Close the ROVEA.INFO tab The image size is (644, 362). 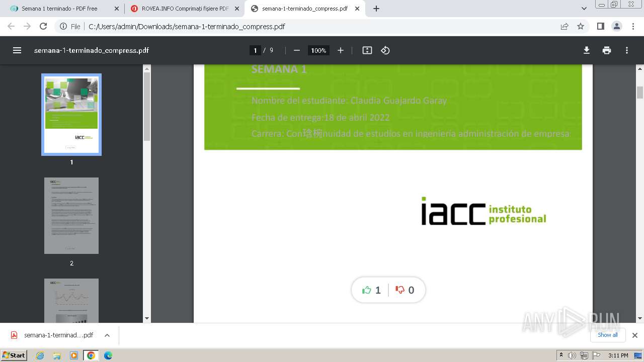(236, 9)
